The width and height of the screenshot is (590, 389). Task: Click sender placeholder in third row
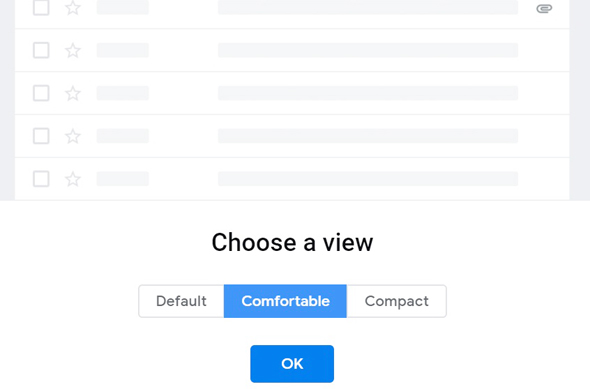click(x=123, y=93)
